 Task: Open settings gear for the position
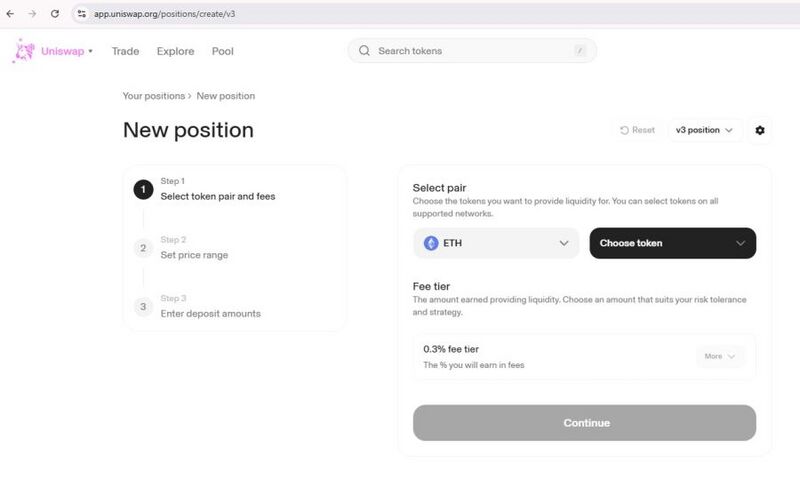[x=760, y=130]
